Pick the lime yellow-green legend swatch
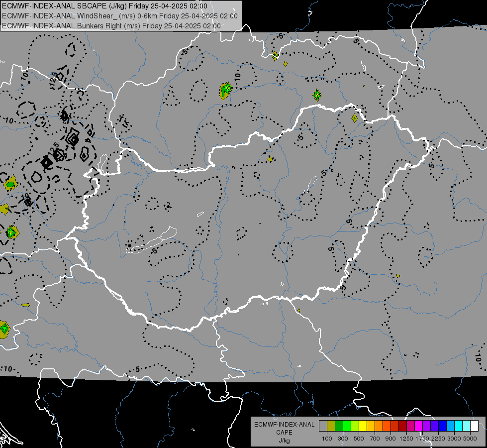 (355, 426)
